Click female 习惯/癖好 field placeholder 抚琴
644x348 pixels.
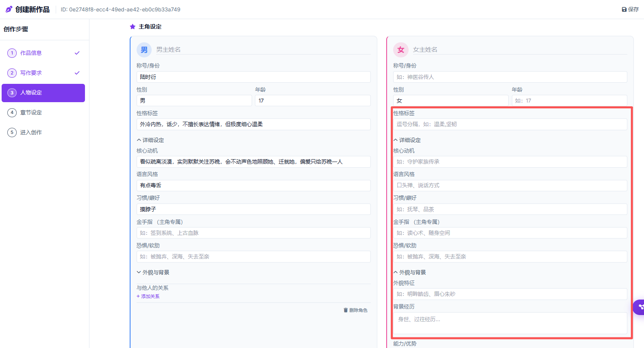[510, 209]
